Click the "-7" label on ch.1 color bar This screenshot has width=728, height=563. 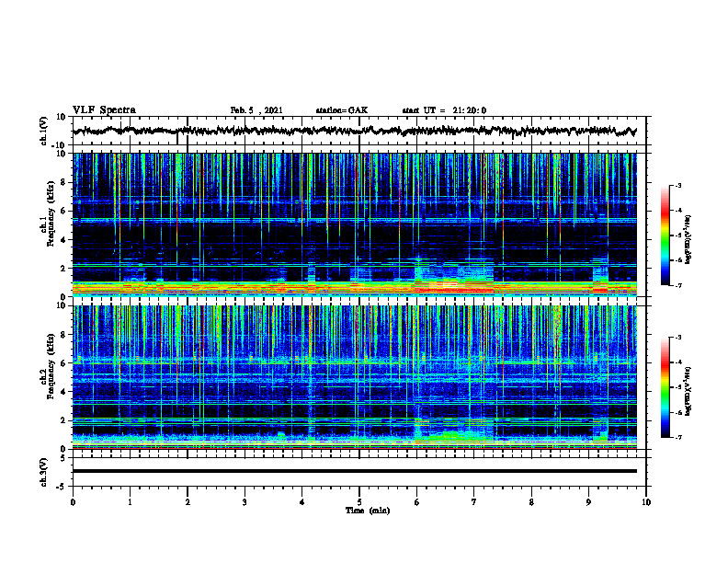(x=678, y=285)
